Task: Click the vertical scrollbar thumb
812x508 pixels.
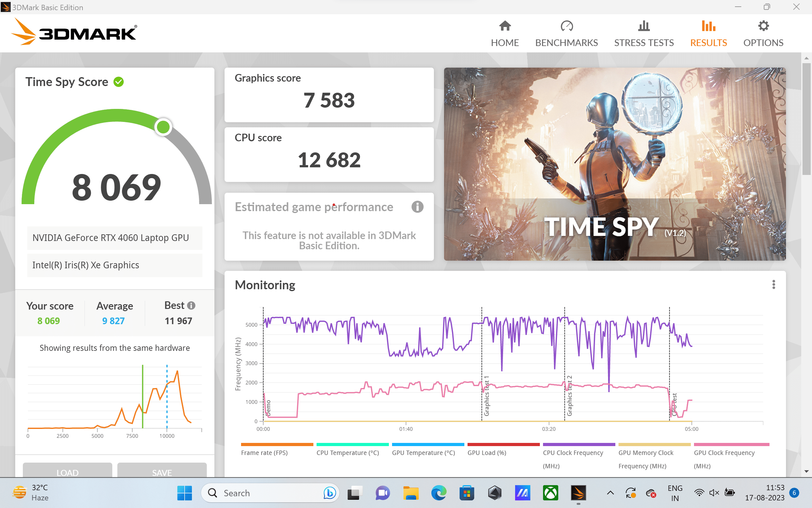Action: (x=806, y=119)
